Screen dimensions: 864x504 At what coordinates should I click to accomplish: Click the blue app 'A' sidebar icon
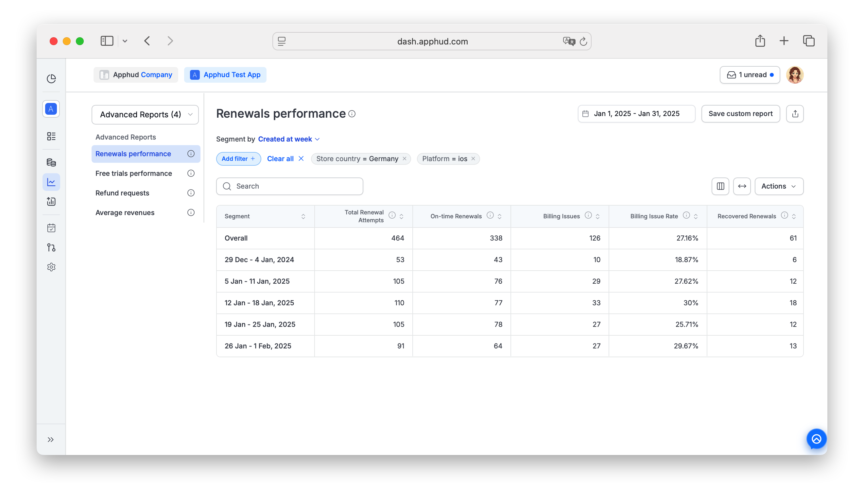tap(51, 109)
